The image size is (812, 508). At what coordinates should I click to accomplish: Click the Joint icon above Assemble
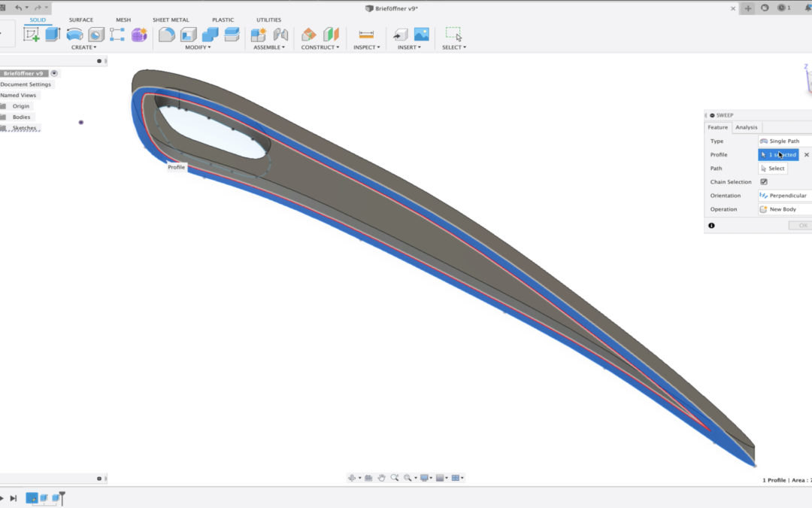(280, 35)
